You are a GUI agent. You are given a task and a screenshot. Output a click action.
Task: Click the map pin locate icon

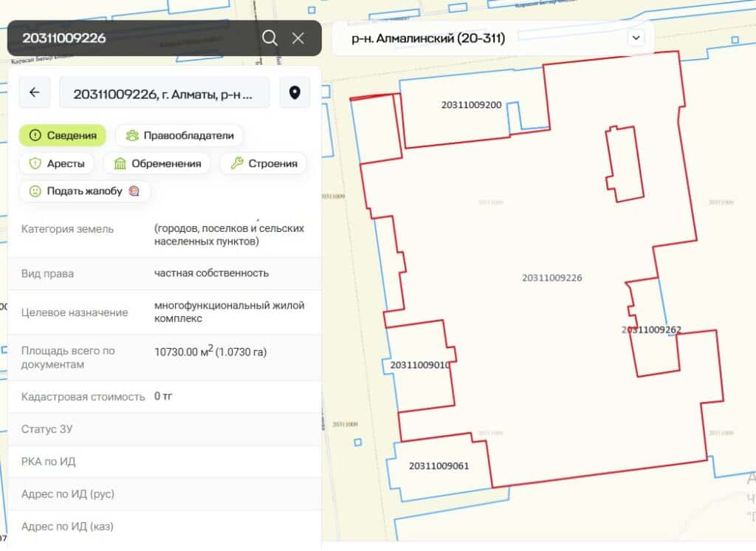point(295,92)
